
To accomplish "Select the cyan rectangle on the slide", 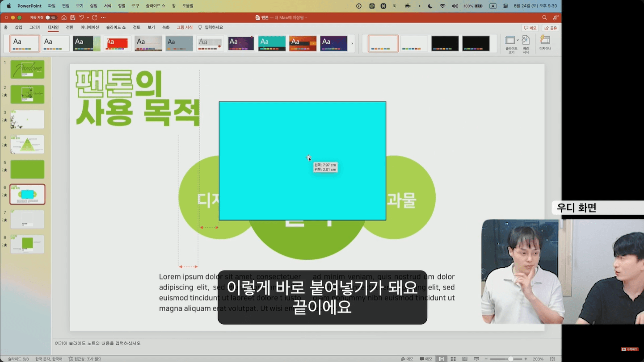I will point(302,161).
